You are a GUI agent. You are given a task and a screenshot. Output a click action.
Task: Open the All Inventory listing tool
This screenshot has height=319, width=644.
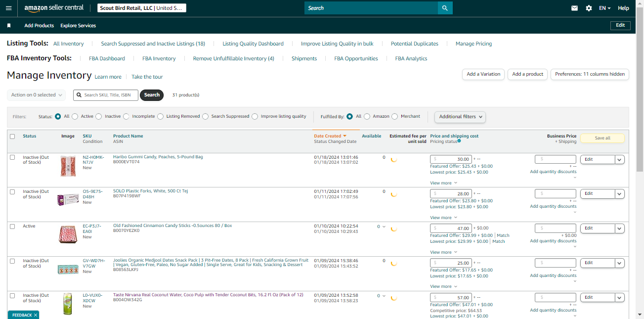(69, 44)
